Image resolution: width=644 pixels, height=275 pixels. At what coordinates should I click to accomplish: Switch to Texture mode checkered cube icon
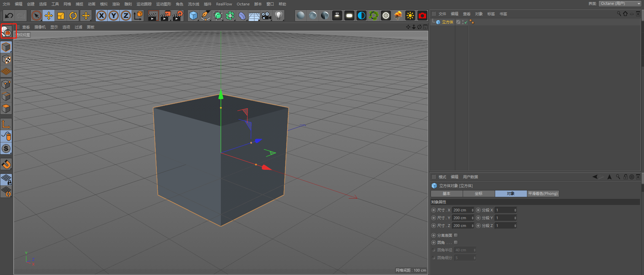point(6,60)
